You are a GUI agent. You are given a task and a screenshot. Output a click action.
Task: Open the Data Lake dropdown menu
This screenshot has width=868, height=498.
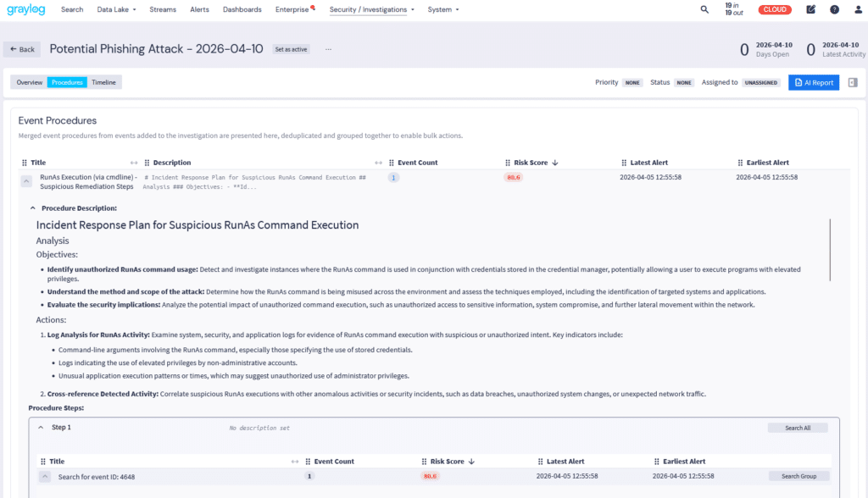click(116, 9)
